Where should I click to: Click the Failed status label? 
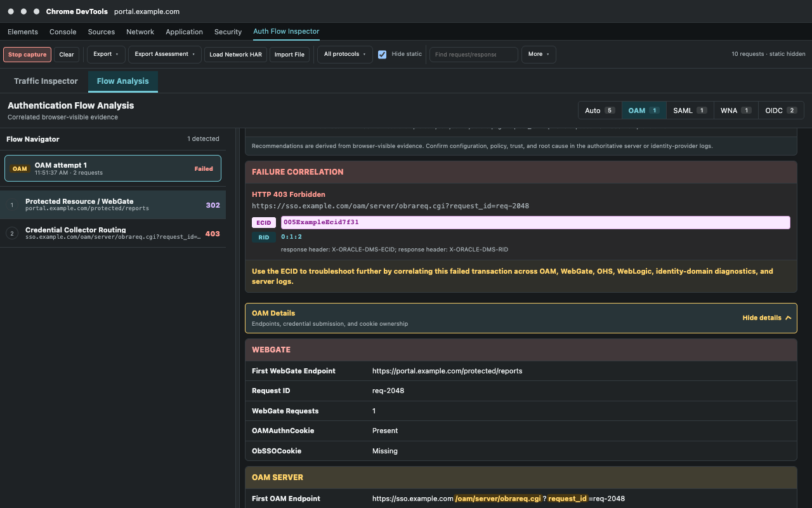click(204, 169)
